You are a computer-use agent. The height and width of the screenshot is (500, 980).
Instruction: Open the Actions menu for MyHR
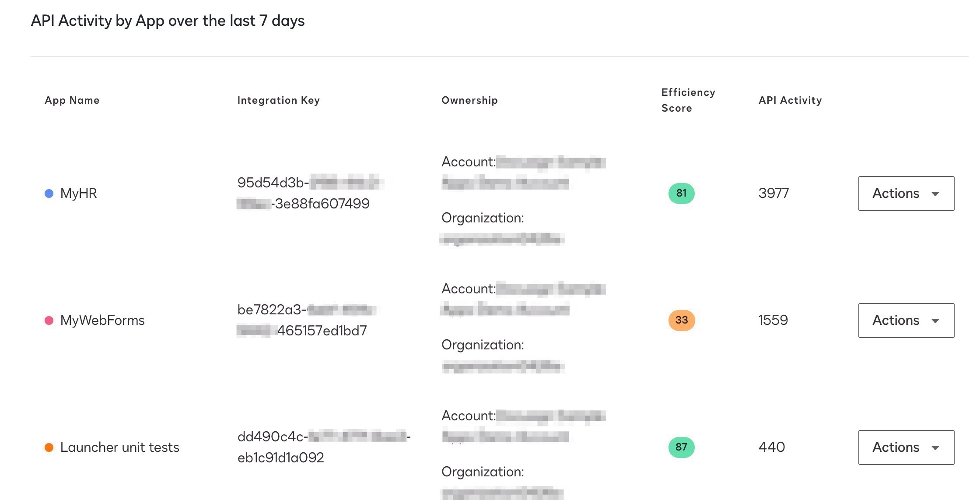[906, 193]
